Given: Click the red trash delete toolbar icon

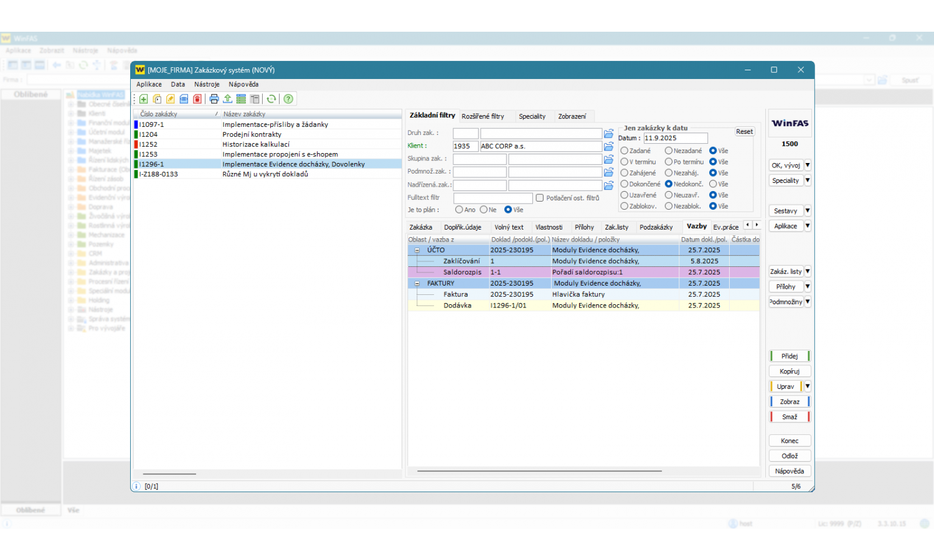Looking at the screenshot, I should [197, 99].
